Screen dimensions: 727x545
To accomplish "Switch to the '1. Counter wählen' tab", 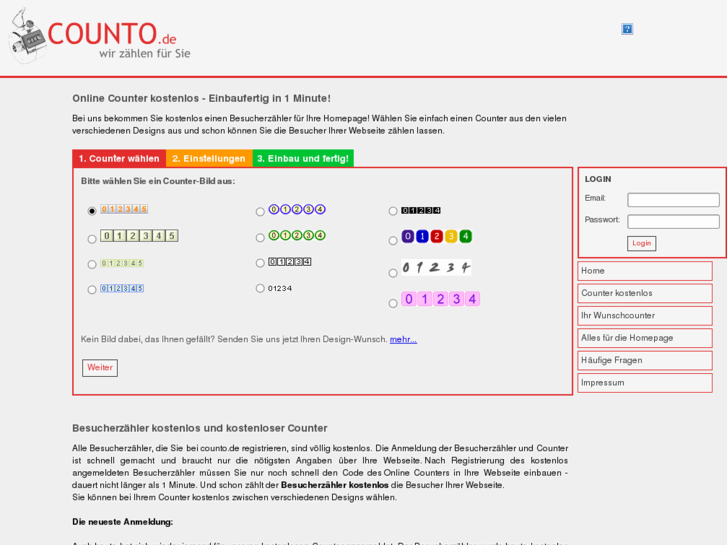I will point(119,159).
